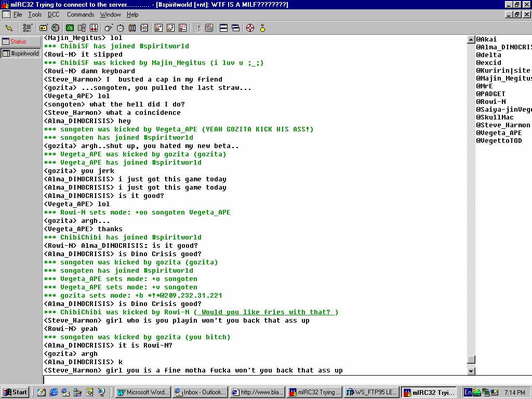532x399 pixels.
Task: Open the Popups editor toolbar icon
Action: (x=82, y=28)
